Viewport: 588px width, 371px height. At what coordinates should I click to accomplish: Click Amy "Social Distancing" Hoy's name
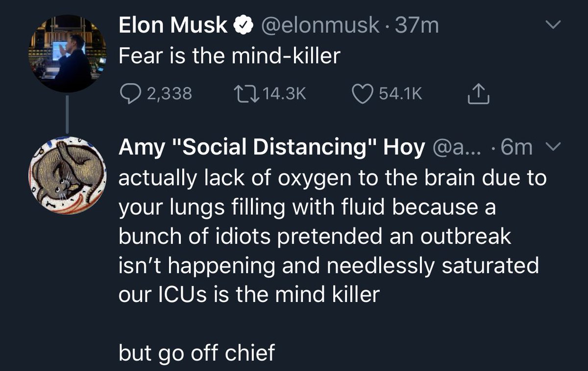pyautogui.click(x=271, y=148)
